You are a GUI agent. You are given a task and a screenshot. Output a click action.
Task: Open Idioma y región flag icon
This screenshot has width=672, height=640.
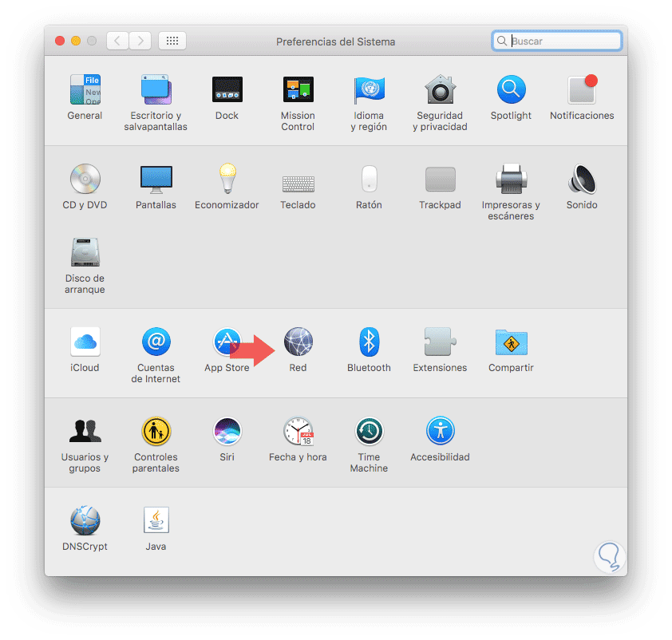pos(369,89)
